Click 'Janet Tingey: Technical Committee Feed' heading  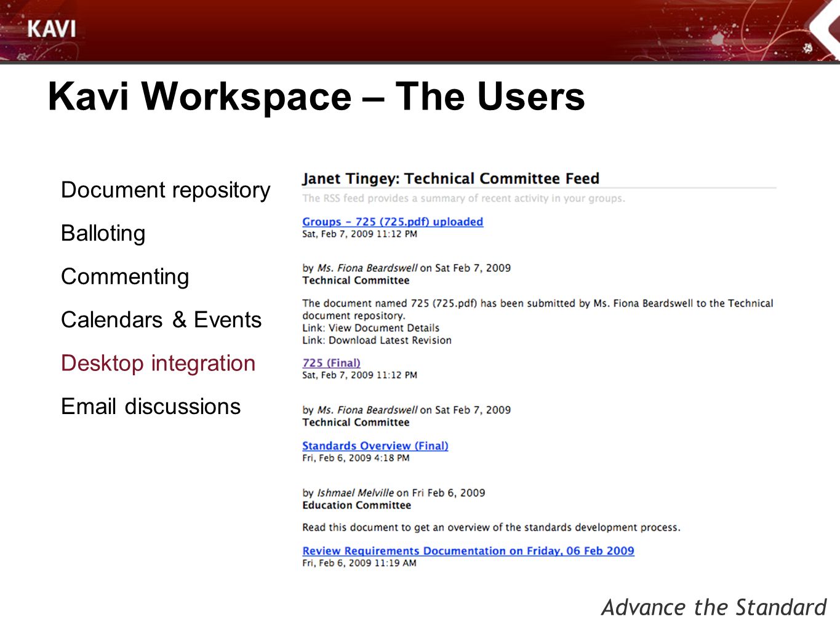click(450, 178)
